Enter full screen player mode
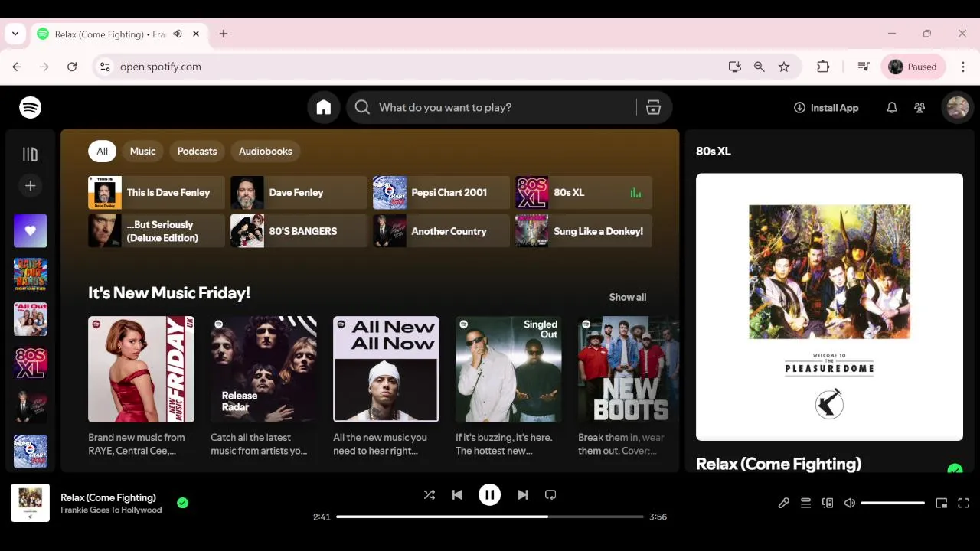Screen dimensions: 980x551 964,503
